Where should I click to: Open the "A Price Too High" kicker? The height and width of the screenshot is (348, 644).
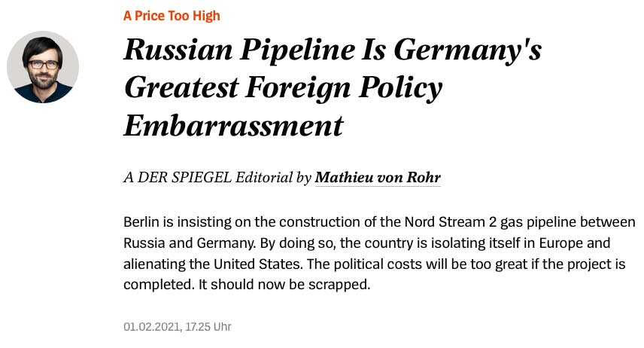click(172, 16)
